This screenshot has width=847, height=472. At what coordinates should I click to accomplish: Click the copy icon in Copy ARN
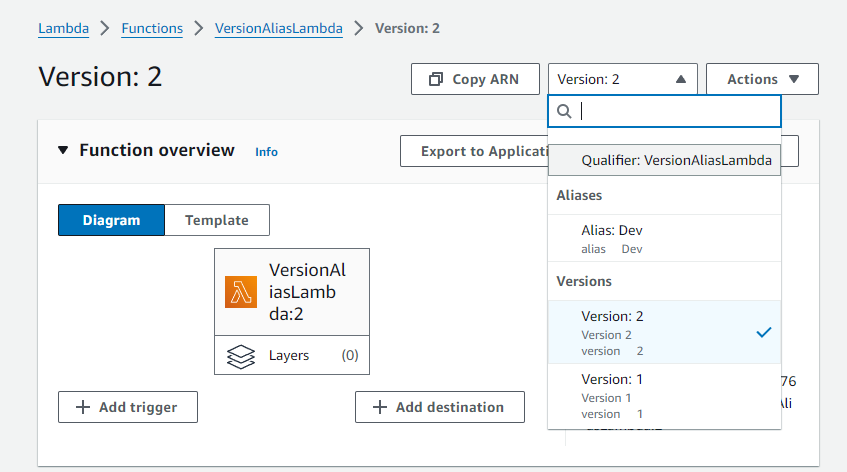pos(436,79)
